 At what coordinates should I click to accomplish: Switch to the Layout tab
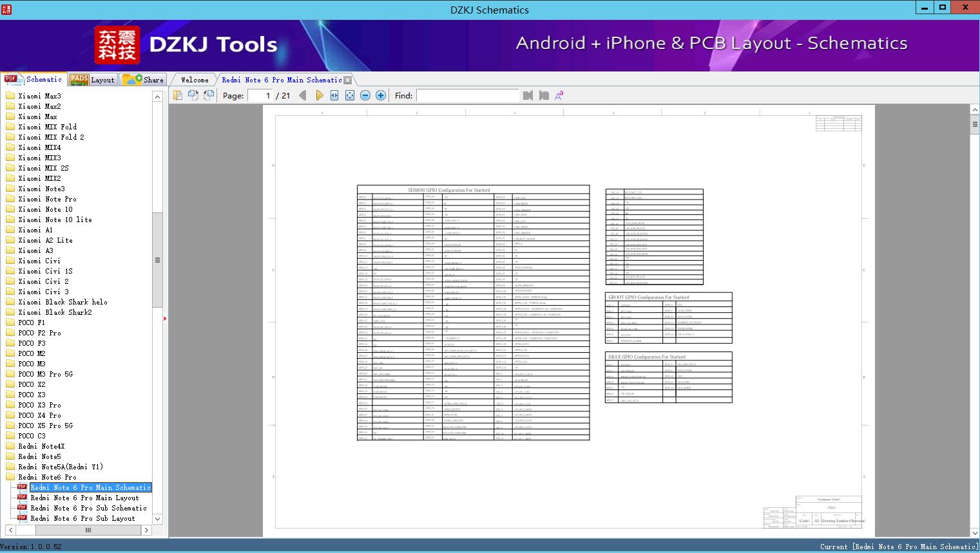[92, 80]
